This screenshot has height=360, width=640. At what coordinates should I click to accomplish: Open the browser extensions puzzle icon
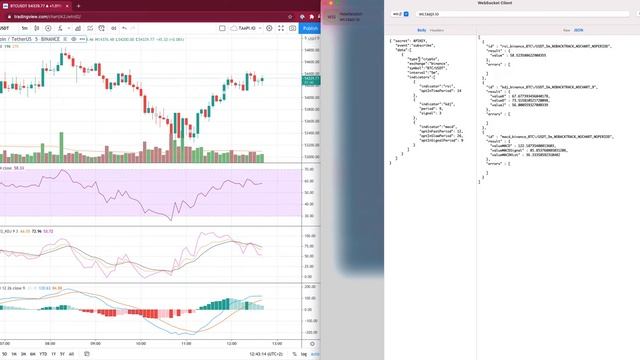point(311,17)
